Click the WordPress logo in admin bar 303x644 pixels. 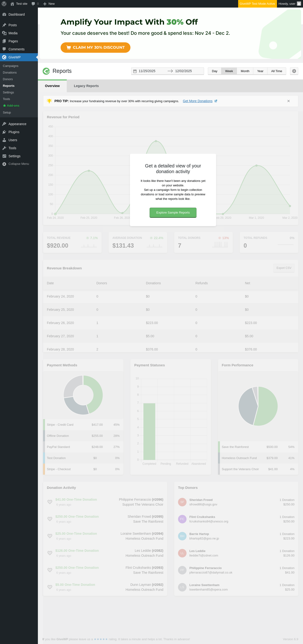pos(4,4)
